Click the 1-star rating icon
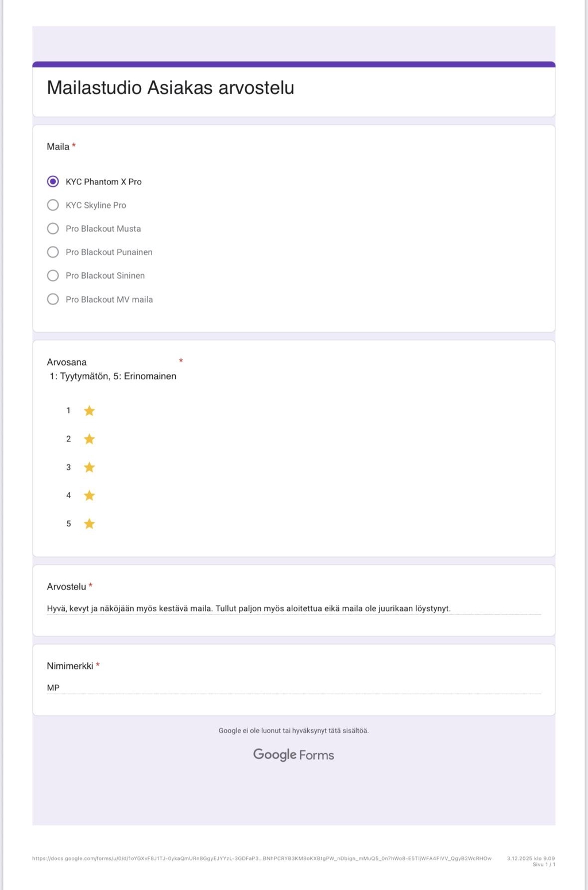The width and height of the screenshot is (588, 890). (89, 411)
